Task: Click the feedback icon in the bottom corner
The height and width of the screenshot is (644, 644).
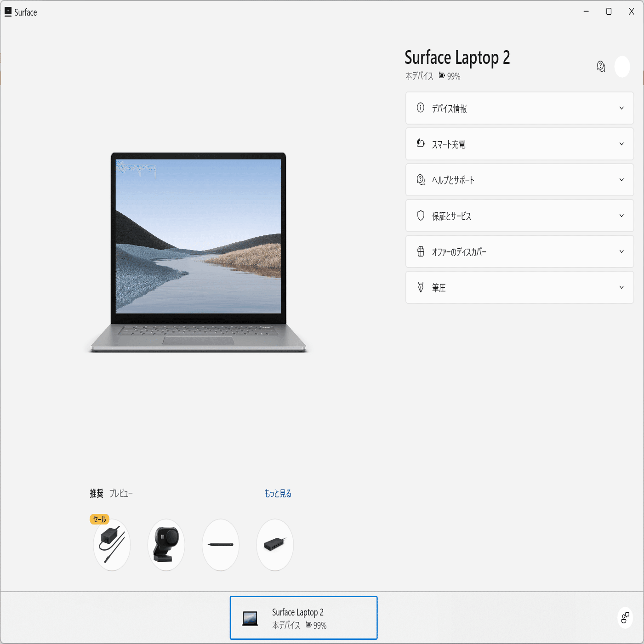Action: (x=625, y=618)
